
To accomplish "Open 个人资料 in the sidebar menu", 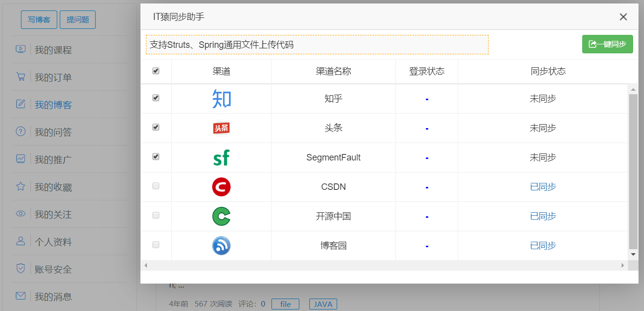I will [x=53, y=242].
